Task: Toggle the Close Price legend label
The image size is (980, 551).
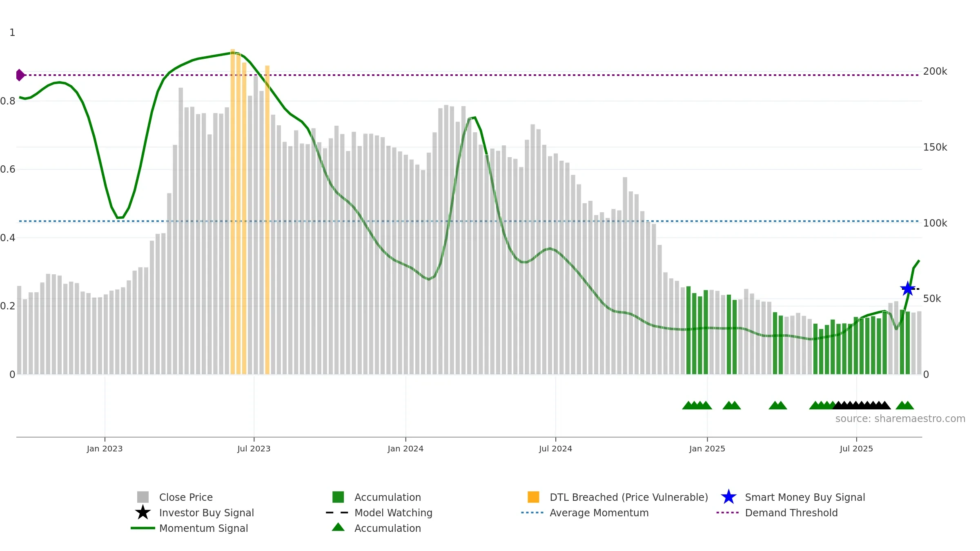Action: pos(186,497)
